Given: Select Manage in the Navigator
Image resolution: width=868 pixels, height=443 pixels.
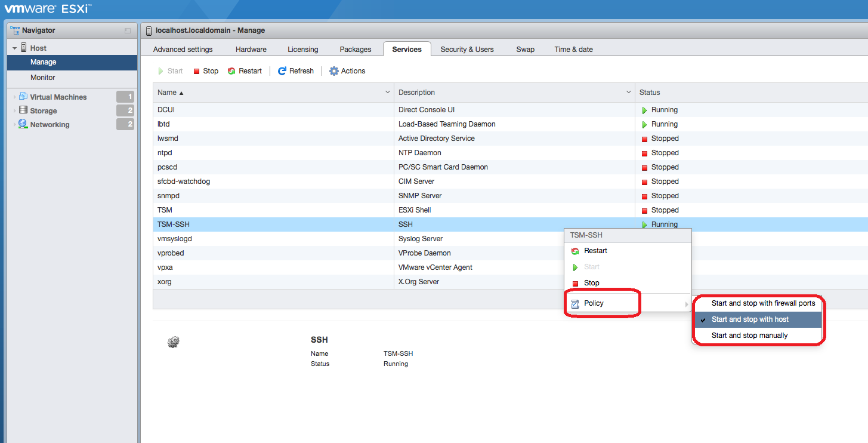Looking at the screenshot, I should pyautogui.click(x=72, y=62).
